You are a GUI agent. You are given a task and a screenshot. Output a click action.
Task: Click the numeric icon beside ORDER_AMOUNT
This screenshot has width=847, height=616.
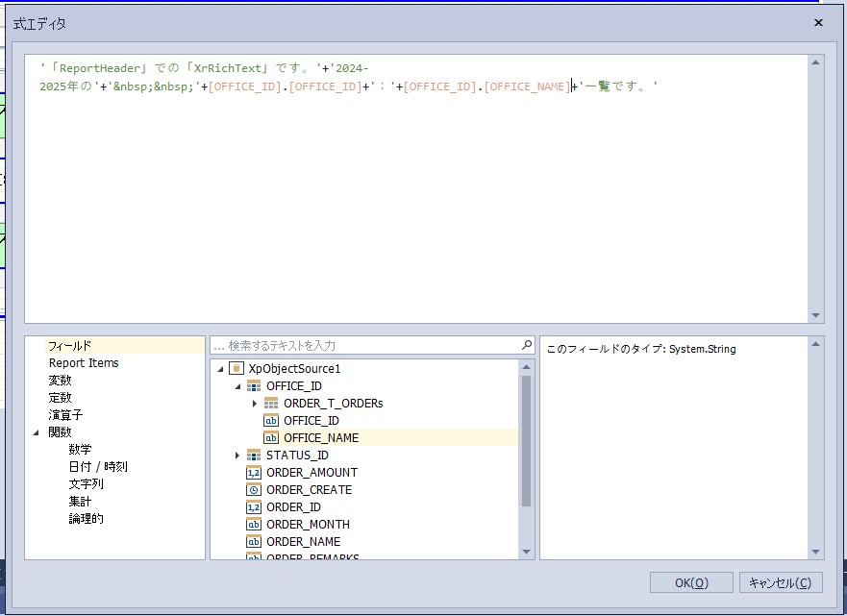coord(254,473)
